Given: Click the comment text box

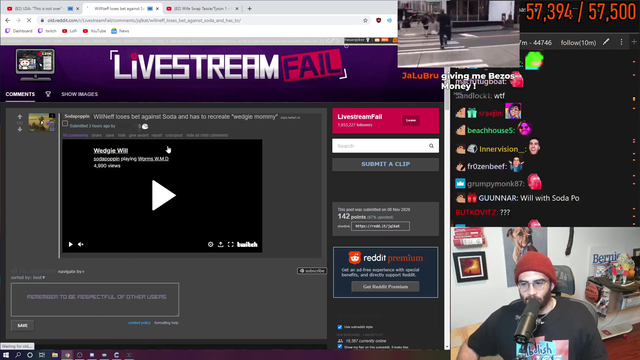Looking at the screenshot, I should point(95,300).
